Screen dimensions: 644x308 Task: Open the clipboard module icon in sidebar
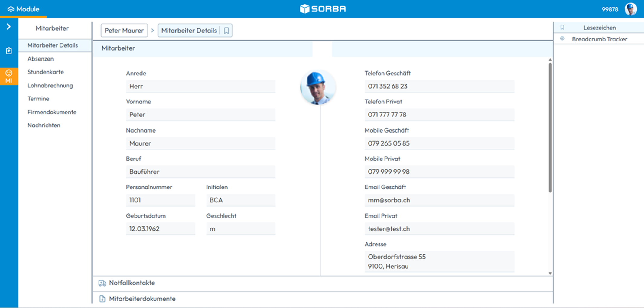9,51
